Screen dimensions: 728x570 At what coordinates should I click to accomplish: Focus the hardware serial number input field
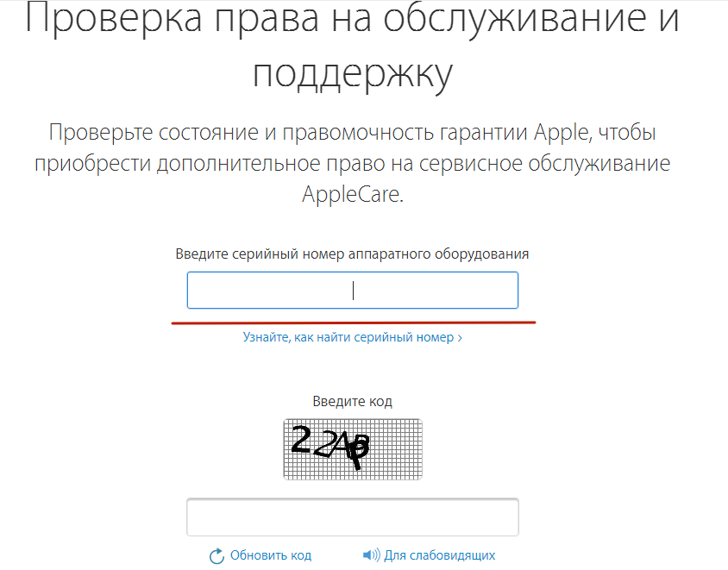point(353,290)
